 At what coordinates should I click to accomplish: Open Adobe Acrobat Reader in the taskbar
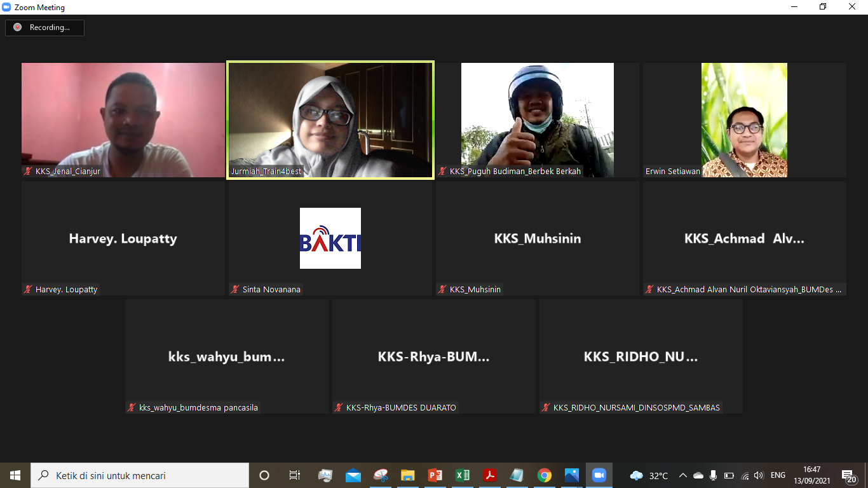point(490,475)
